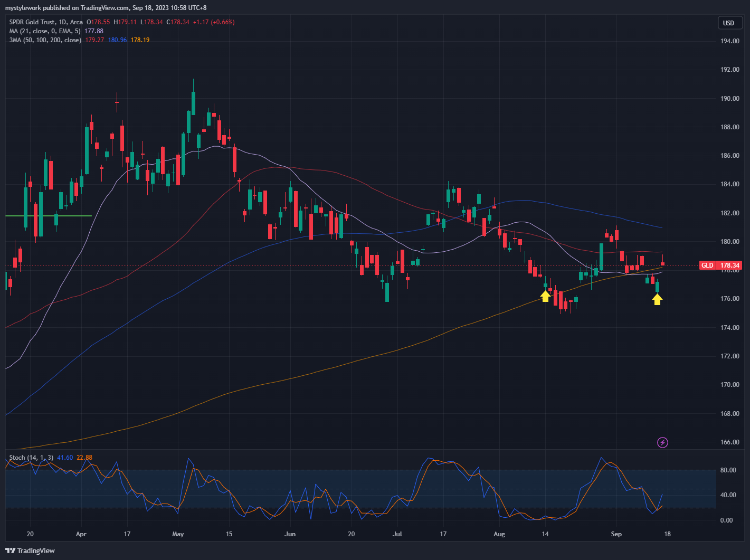This screenshot has width=750, height=560.
Task: Click the 80.00 stochastic axis label
Action: [727, 470]
